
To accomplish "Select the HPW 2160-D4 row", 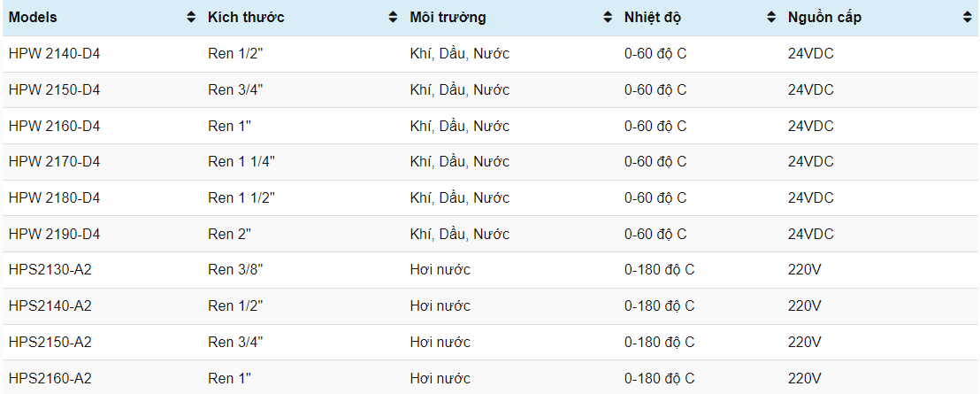I will pyautogui.click(x=54, y=127).
